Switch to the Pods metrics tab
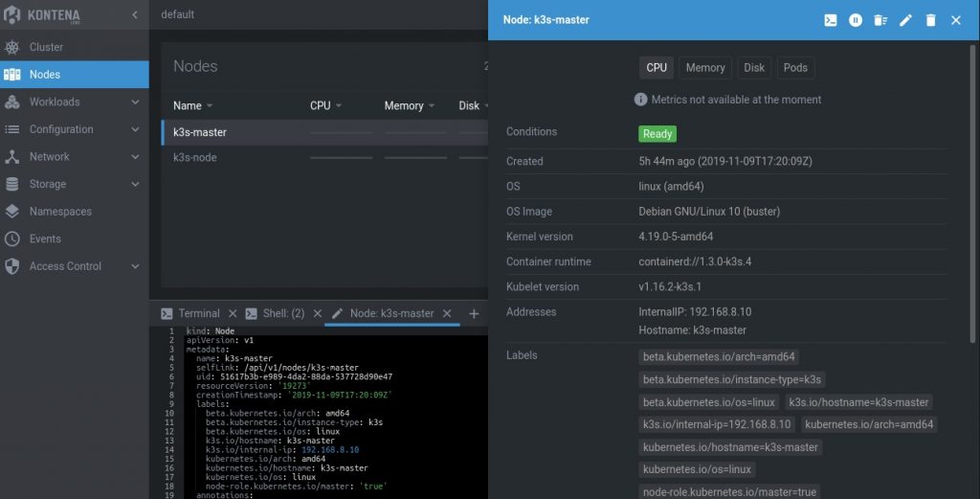The height and width of the screenshot is (499, 980). click(795, 68)
